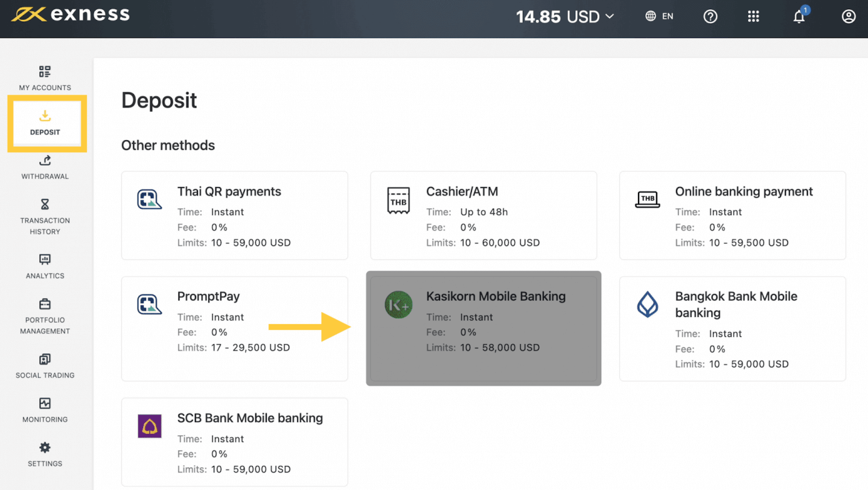The width and height of the screenshot is (868, 490).
Task: Click the Analytics sidebar icon
Action: tap(45, 260)
